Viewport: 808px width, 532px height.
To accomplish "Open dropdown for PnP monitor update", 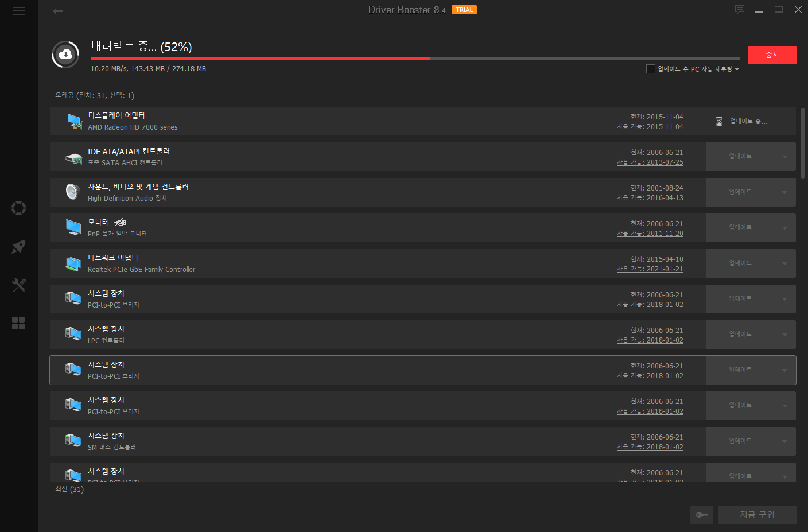I will 784,228.
